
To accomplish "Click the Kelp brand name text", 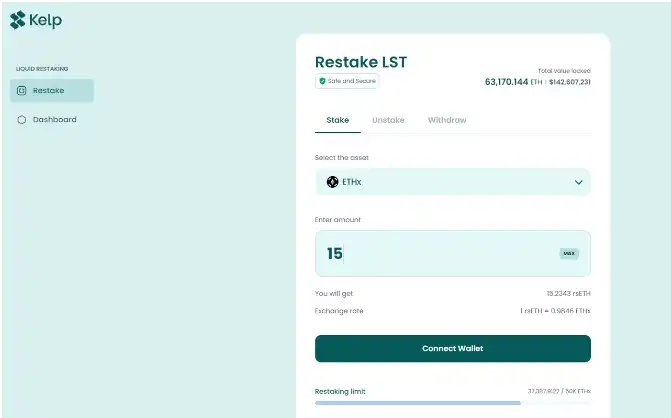I will coord(47,20).
